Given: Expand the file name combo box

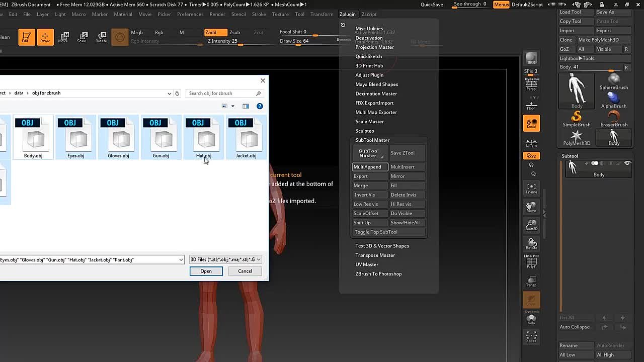Looking at the screenshot, I should [181, 259].
